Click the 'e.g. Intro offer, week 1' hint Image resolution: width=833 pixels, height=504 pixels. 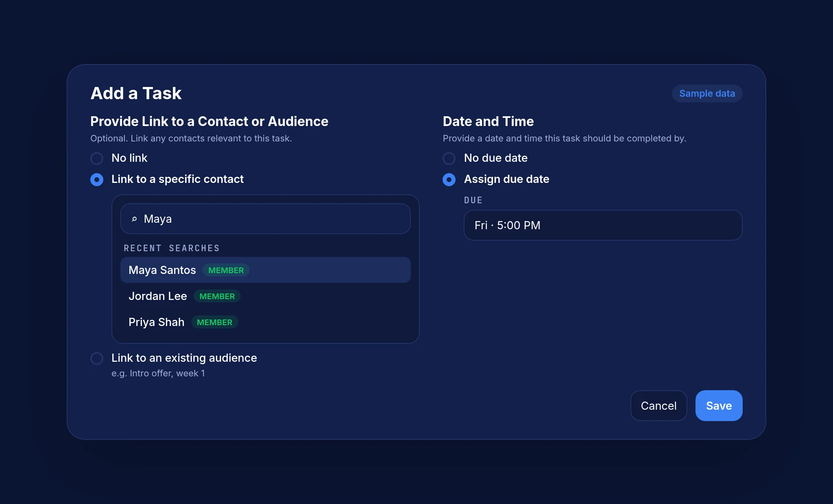tap(158, 373)
